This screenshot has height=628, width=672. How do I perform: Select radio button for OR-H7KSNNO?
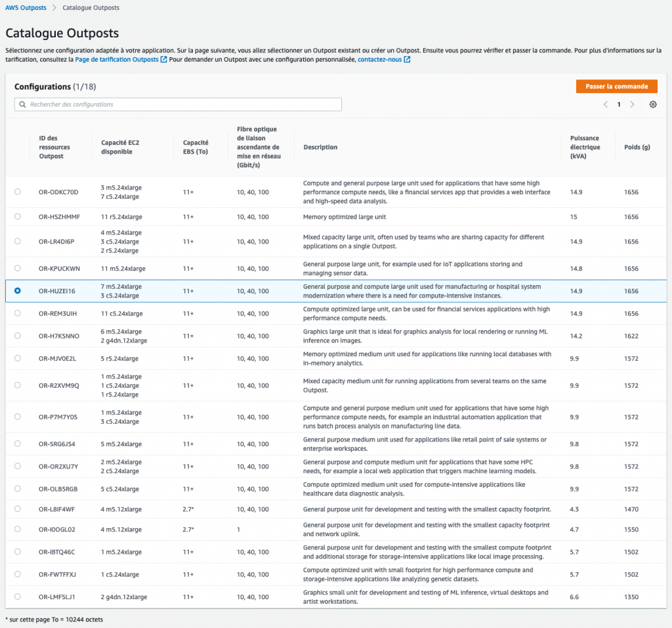[x=18, y=335]
